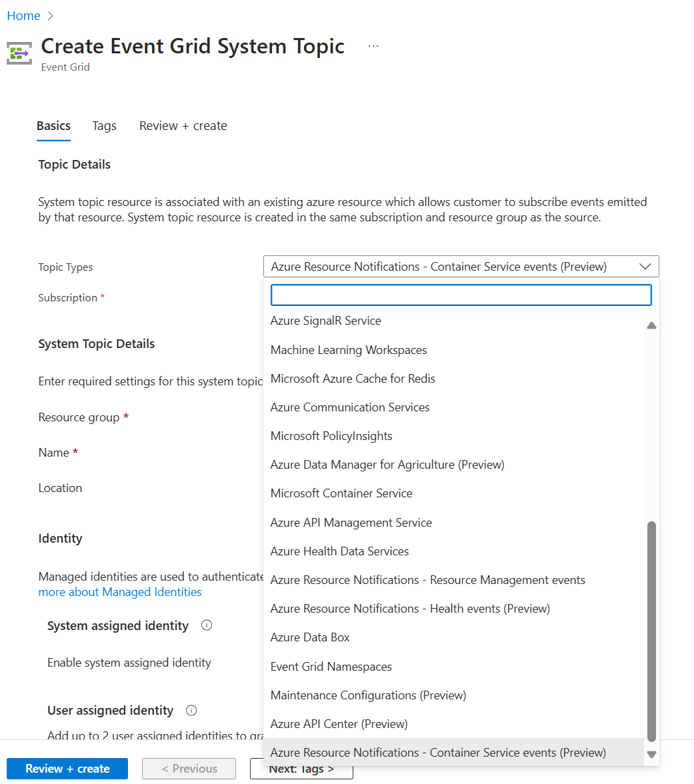Click the Identity section heading
The image size is (694, 784).
point(60,539)
